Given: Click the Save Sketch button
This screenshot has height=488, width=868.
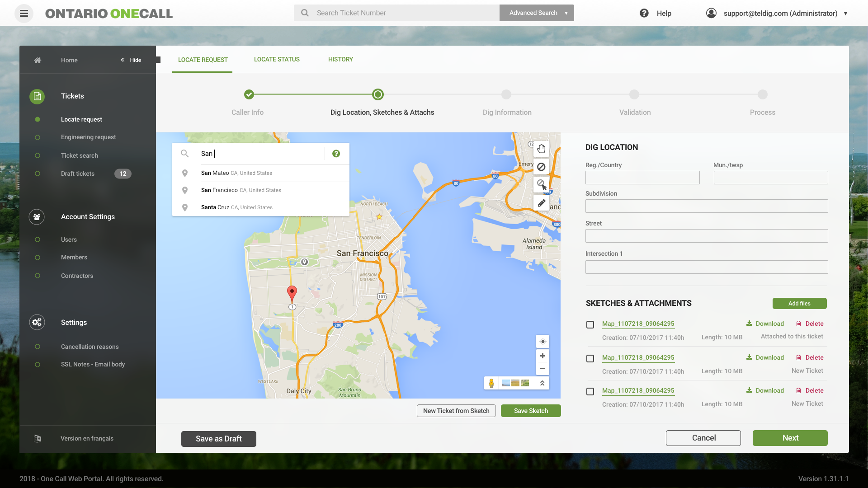Looking at the screenshot, I should [x=531, y=411].
